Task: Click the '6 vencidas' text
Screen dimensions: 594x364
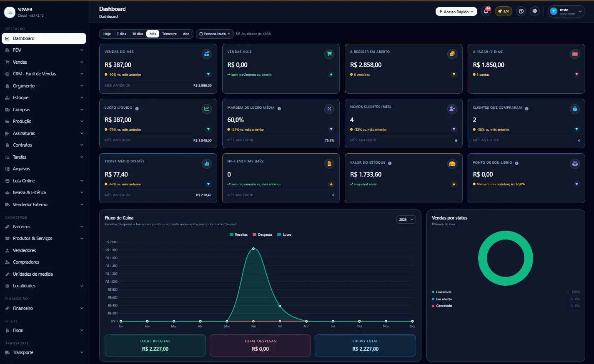Action: (x=362, y=75)
